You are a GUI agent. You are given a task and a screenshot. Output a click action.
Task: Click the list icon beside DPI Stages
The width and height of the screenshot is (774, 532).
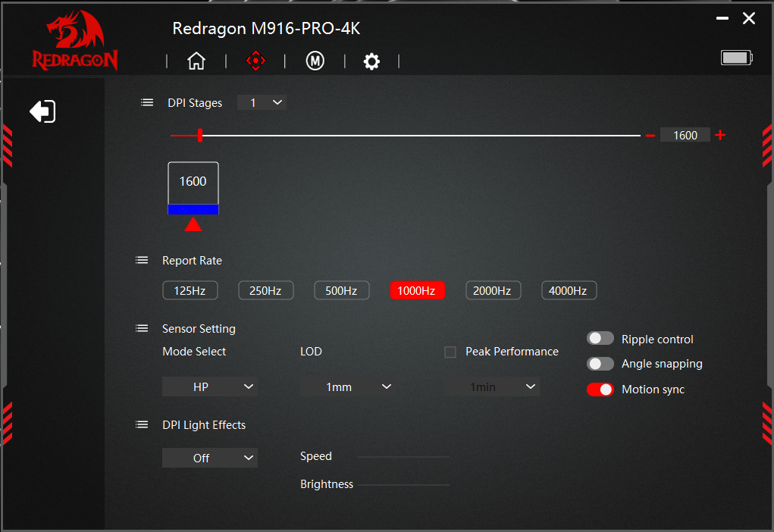coord(147,102)
